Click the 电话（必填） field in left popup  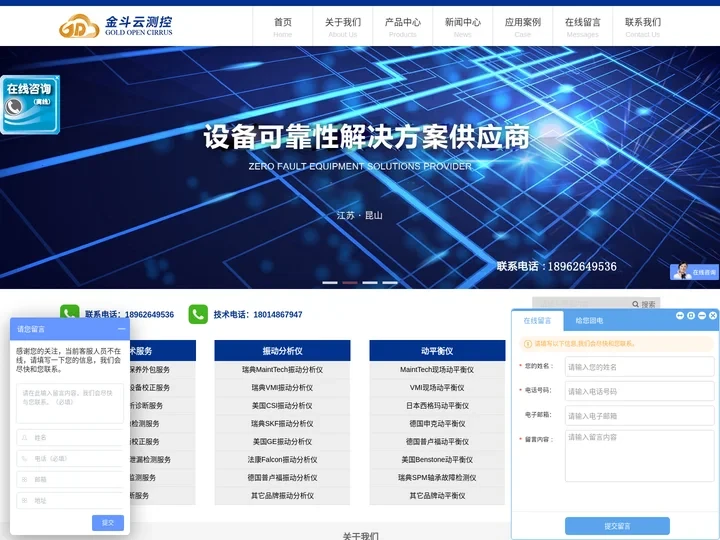click(x=70, y=458)
